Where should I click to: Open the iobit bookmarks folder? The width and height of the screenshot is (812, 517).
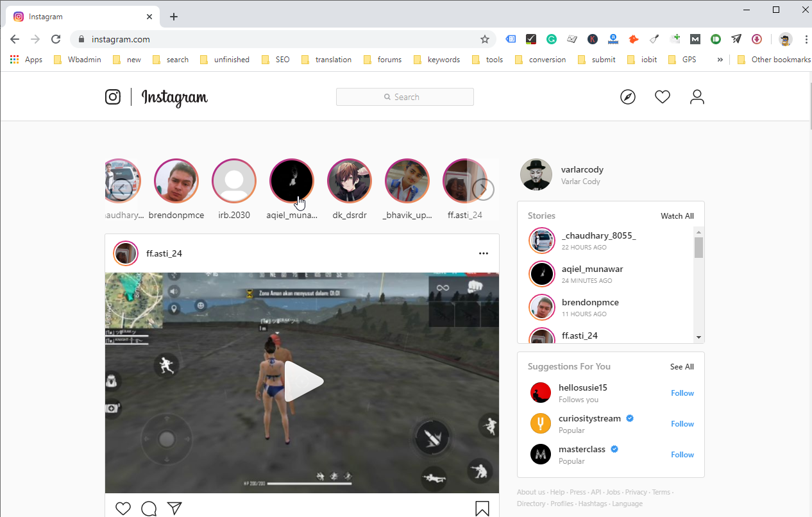pos(642,60)
